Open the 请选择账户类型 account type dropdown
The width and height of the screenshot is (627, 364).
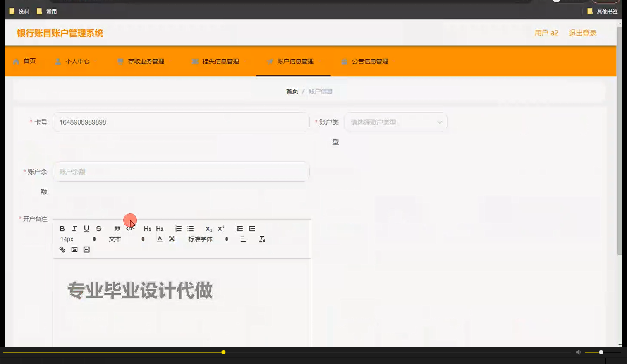click(x=395, y=122)
